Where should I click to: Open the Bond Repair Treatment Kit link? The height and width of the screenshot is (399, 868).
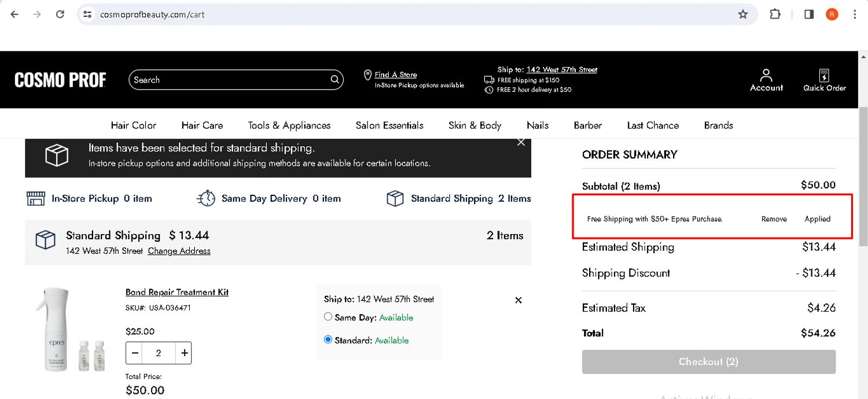pos(177,292)
